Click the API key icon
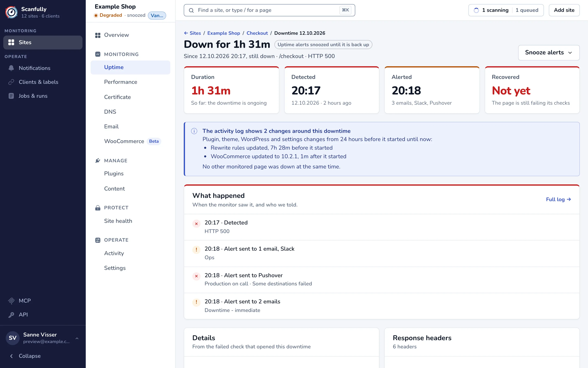The image size is (588, 368). pyautogui.click(x=11, y=315)
